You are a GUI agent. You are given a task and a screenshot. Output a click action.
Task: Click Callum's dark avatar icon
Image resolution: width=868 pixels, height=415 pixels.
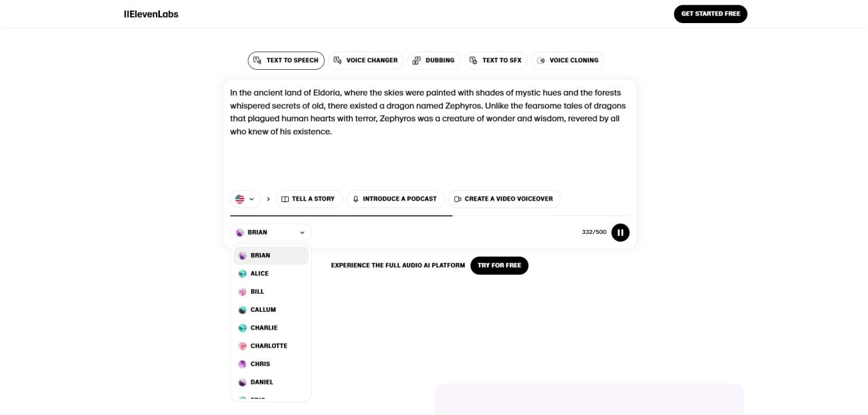[242, 310]
